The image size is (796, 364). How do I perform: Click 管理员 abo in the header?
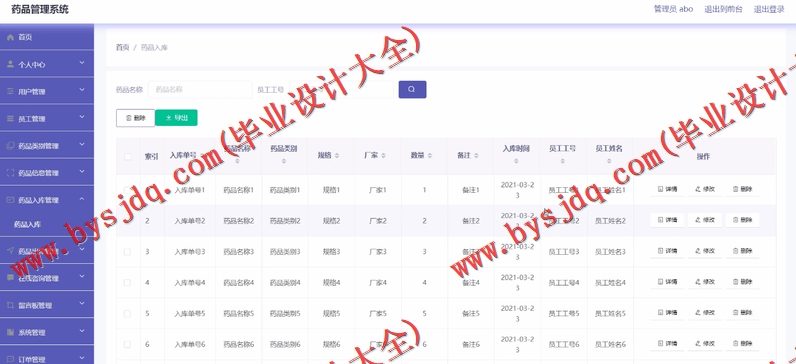coord(673,9)
